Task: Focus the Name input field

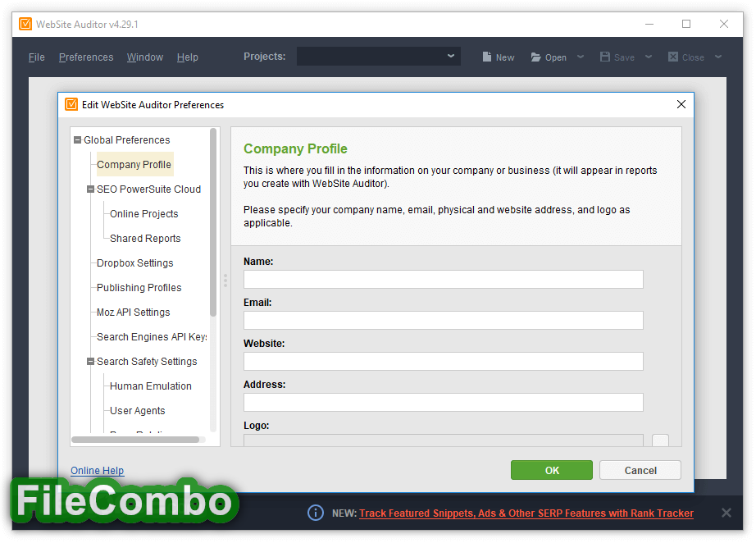Action: (443, 279)
